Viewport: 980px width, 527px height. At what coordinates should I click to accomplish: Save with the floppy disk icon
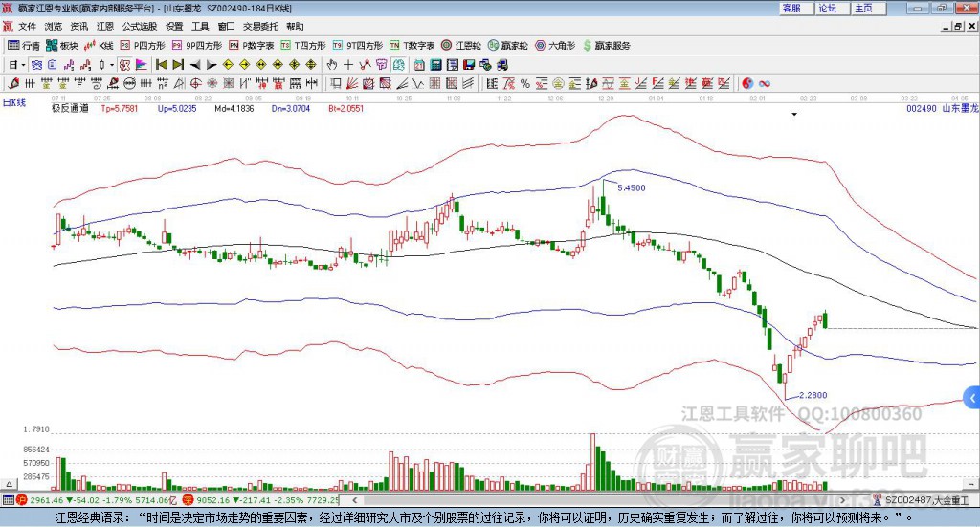[x=469, y=65]
